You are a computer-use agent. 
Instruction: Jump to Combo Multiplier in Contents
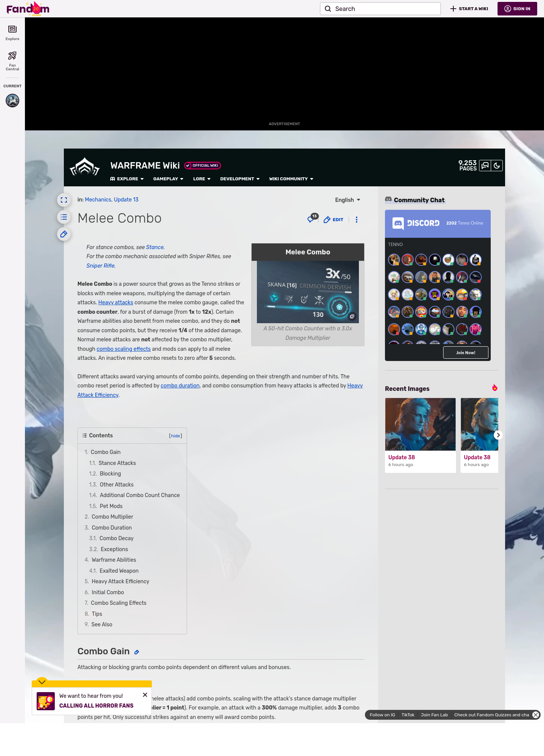[113, 517]
